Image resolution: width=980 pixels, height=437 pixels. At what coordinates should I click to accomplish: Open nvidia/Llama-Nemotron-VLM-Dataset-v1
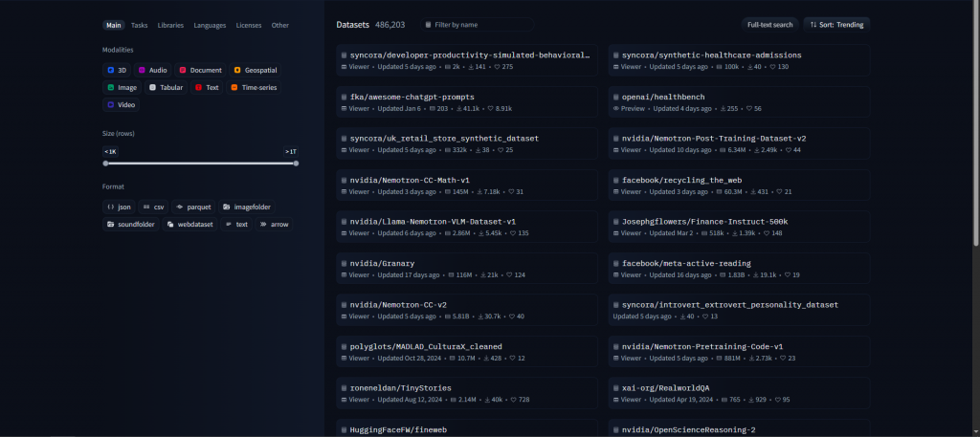467,227
